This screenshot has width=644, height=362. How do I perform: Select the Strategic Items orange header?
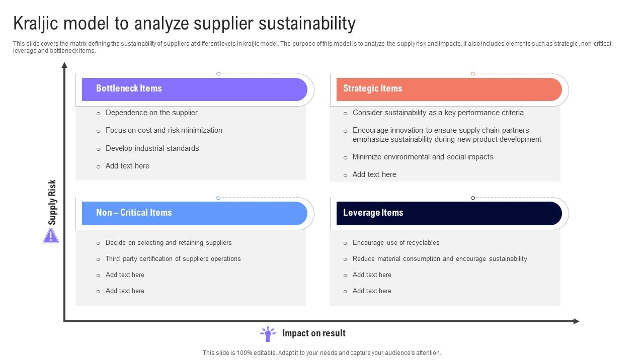click(449, 89)
